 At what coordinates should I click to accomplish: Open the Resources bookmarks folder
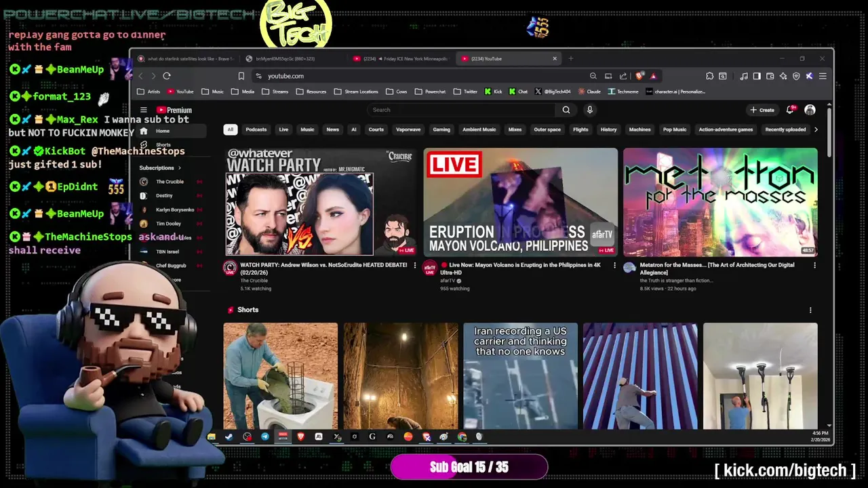tap(311, 91)
